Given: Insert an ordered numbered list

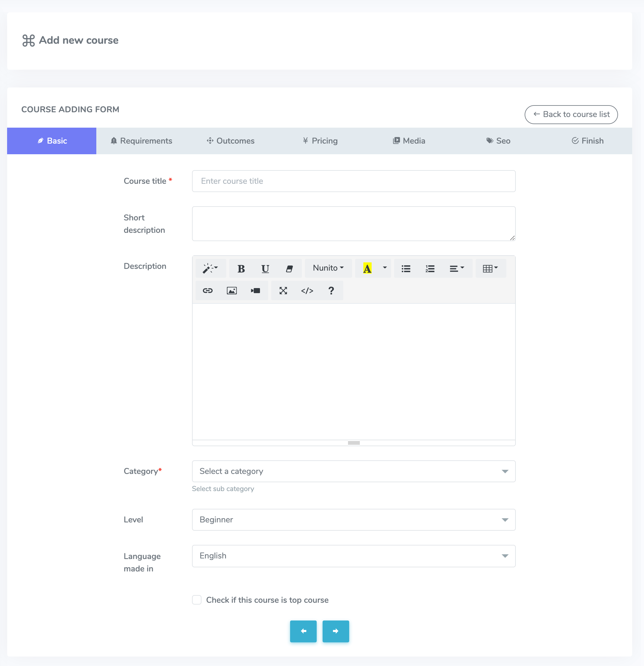Looking at the screenshot, I should click(x=430, y=268).
